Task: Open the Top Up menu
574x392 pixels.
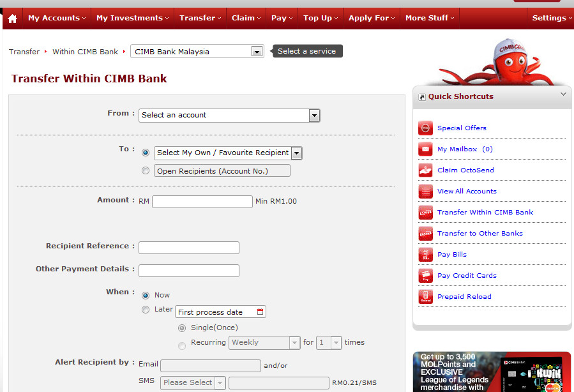Action: [321, 18]
